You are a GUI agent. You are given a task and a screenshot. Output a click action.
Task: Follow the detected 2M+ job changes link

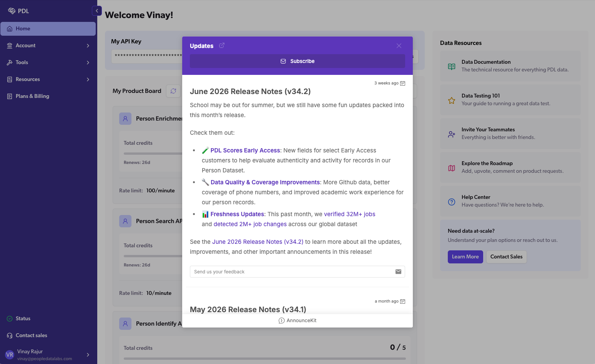point(250,224)
